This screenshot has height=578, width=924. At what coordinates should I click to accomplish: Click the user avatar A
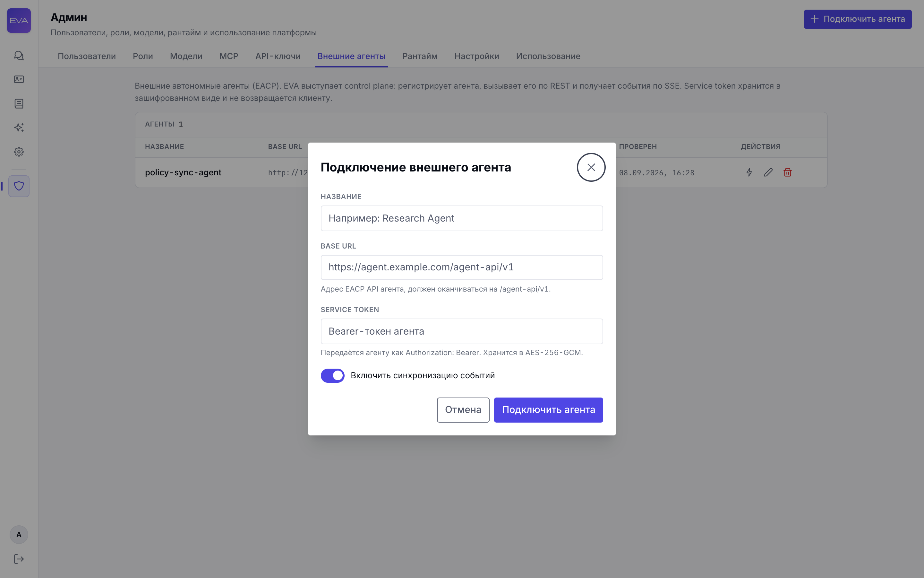click(19, 534)
